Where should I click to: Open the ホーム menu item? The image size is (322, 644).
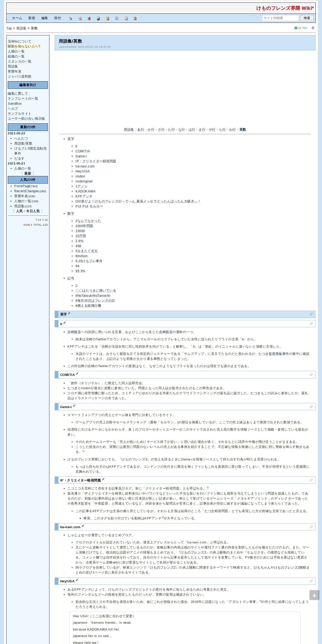pyautogui.click(x=17, y=18)
